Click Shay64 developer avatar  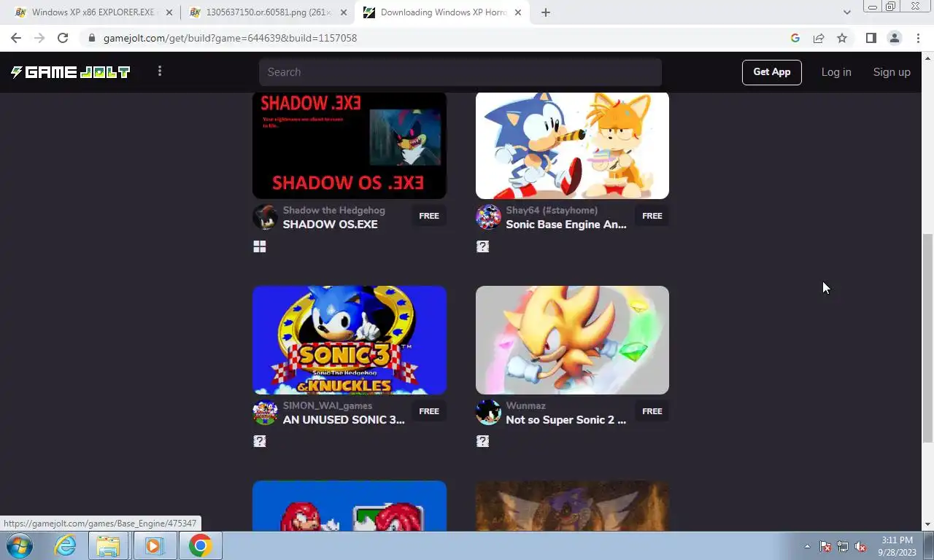(488, 217)
